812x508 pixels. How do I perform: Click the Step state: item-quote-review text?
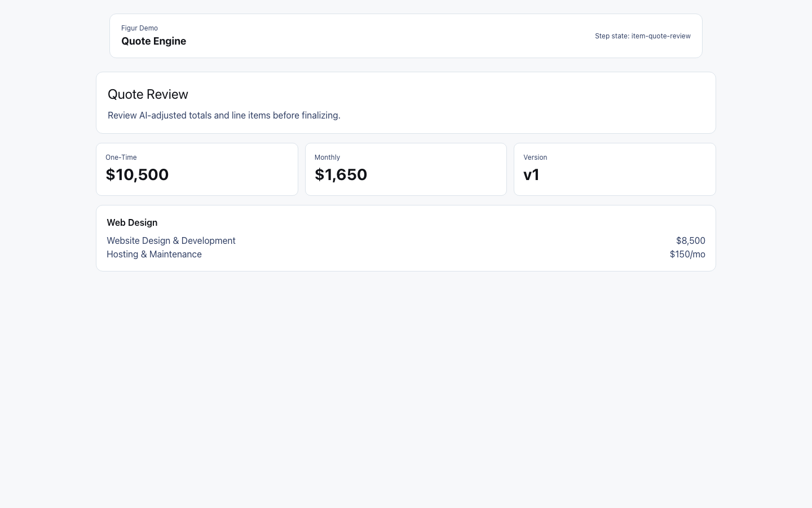tap(642, 36)
